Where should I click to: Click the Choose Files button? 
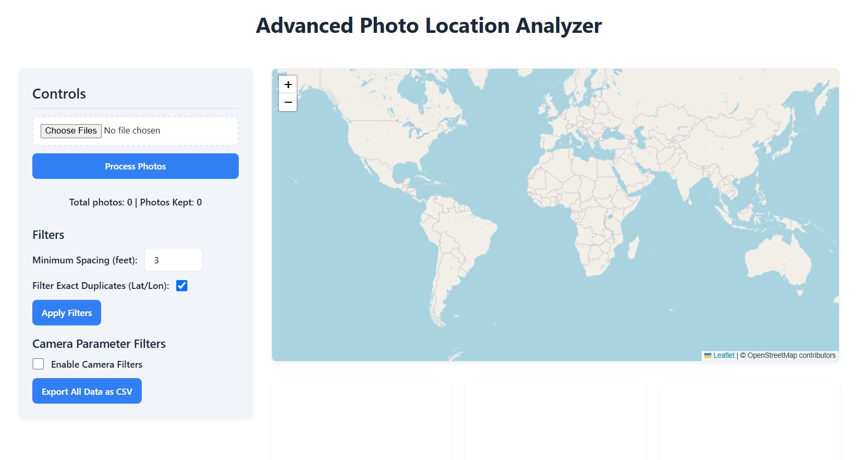[70, 130]
